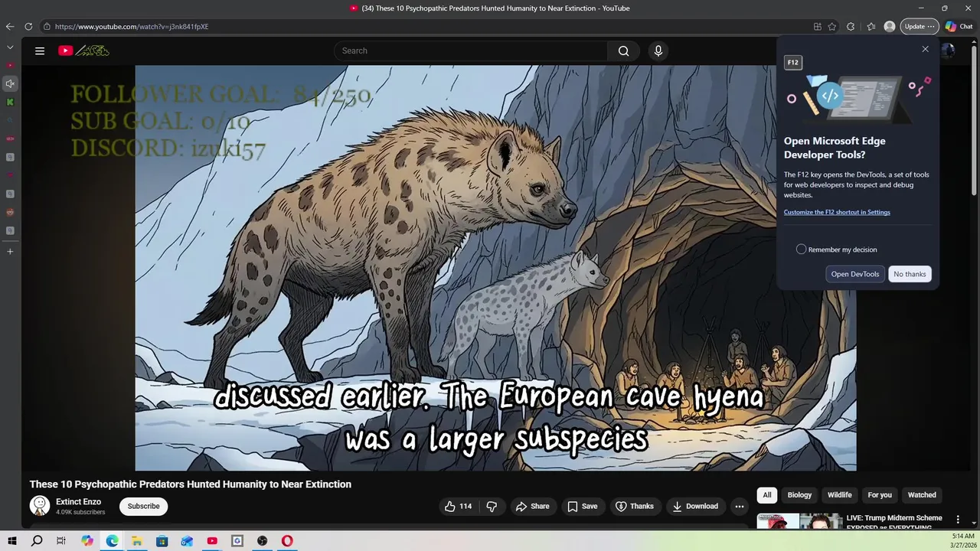Viewport: 980px width, 551px height.
Task: Focus the YouTube Search field
Action: pyautogui.click(x=471, y=51)
